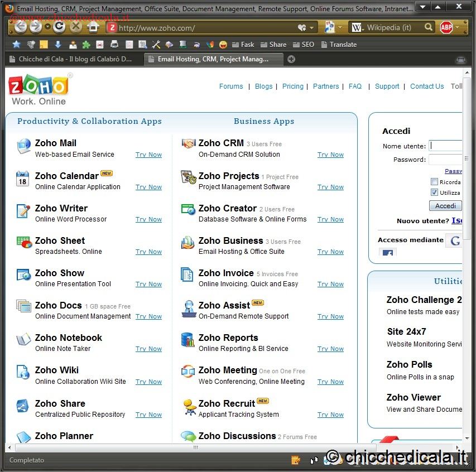Uncheck the Utilizza checkbox
This screenshot has width=476, height=472.
pos(434,192)
